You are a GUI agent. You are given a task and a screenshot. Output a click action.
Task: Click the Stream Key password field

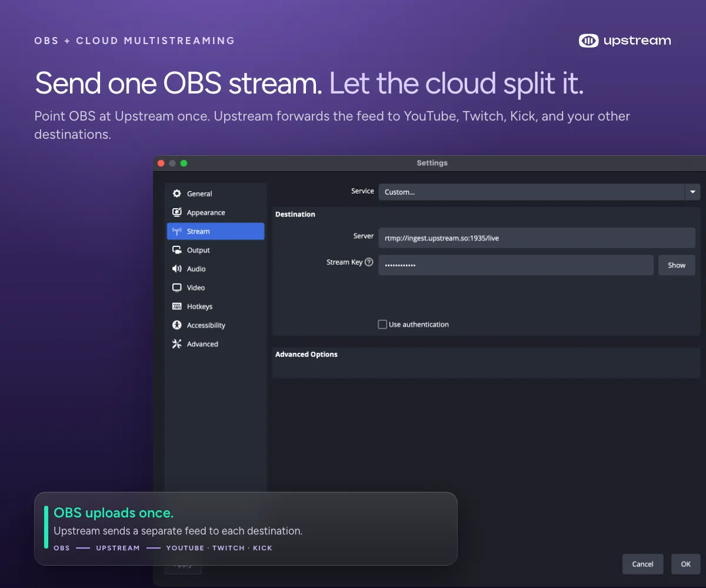click(516, 265)
